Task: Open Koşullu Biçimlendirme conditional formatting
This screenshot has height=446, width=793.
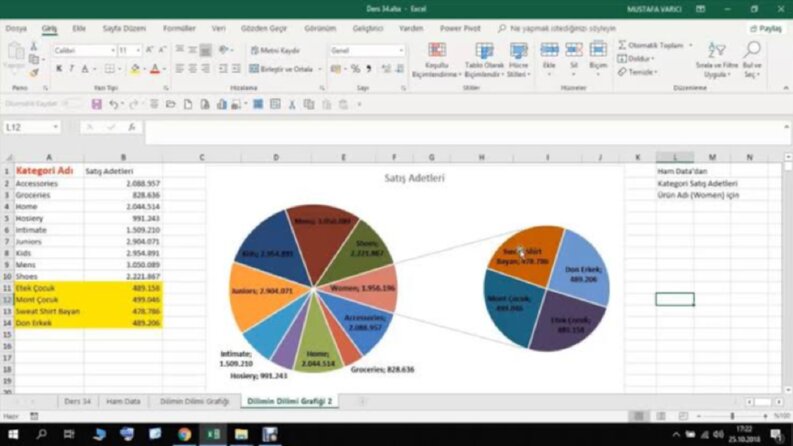Action: [x=436, y=61]
